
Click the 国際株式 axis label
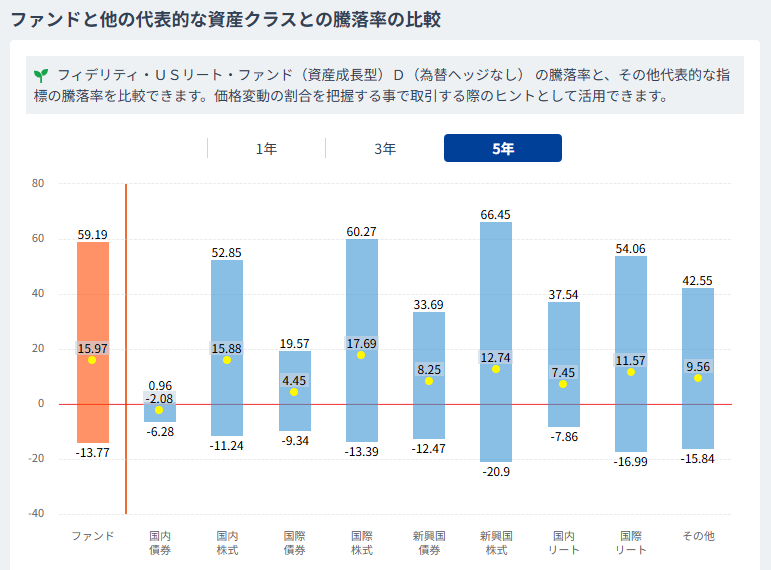click(362, 543)
